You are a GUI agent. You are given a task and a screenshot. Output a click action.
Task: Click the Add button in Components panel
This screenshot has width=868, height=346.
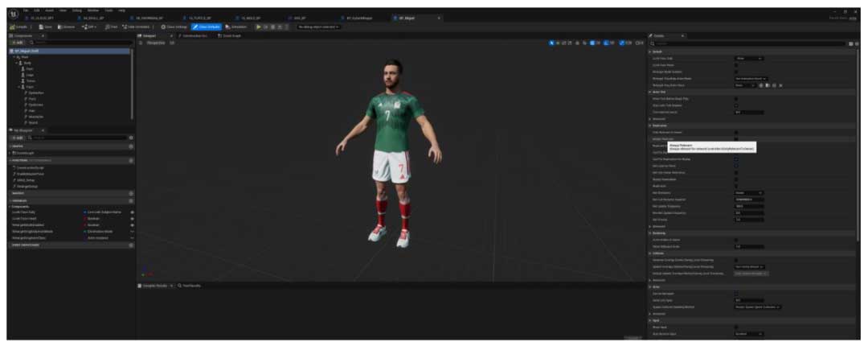17,43
